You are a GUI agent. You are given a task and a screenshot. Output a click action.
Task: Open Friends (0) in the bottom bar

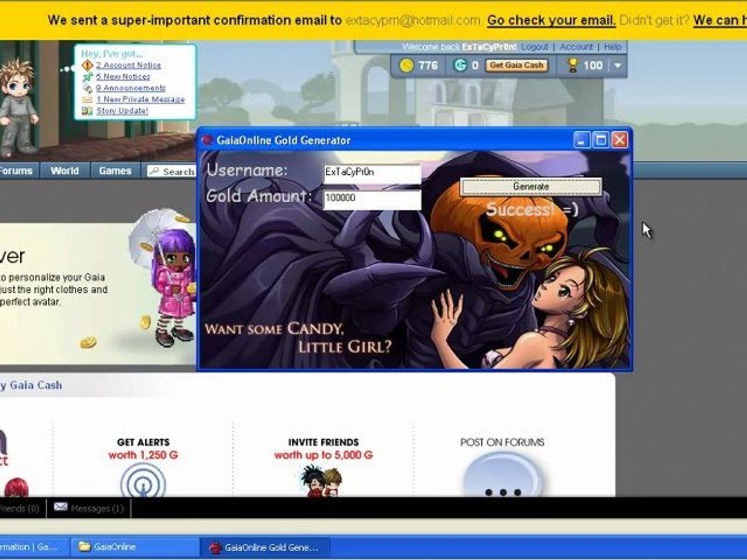tap(20, 508)
